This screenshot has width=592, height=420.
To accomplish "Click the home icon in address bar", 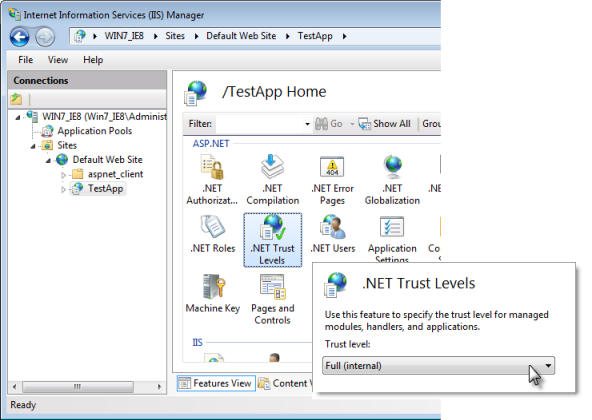I will (x=80, y=36).
